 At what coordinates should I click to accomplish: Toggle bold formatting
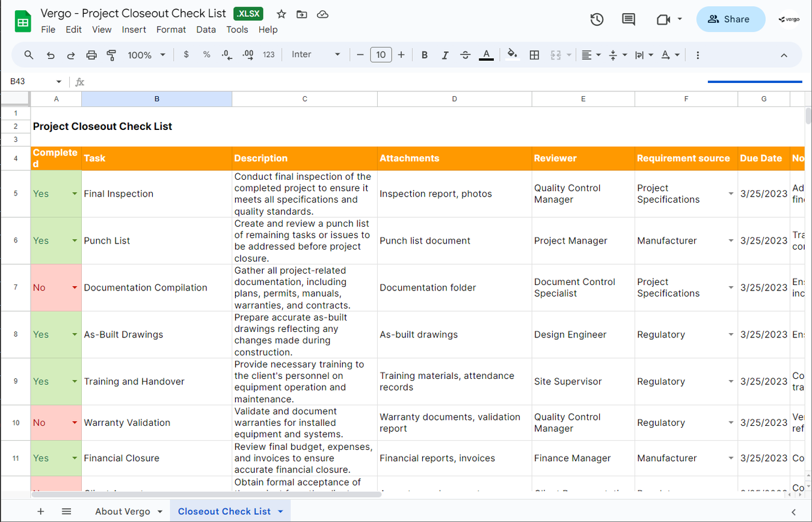424,55
